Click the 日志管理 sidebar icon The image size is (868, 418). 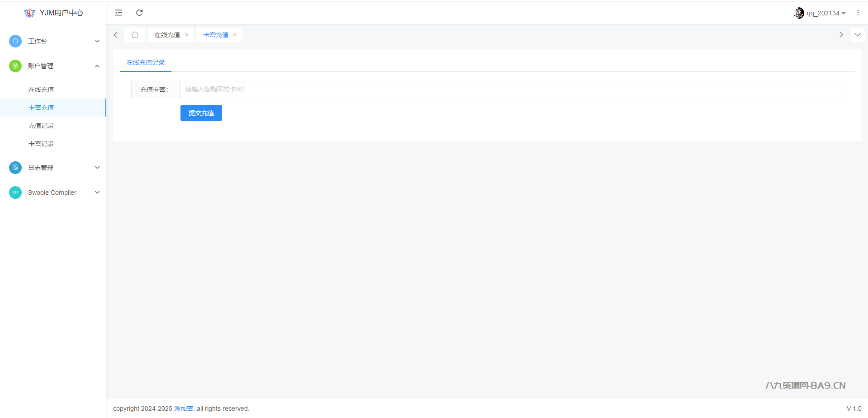pos(15,168)
